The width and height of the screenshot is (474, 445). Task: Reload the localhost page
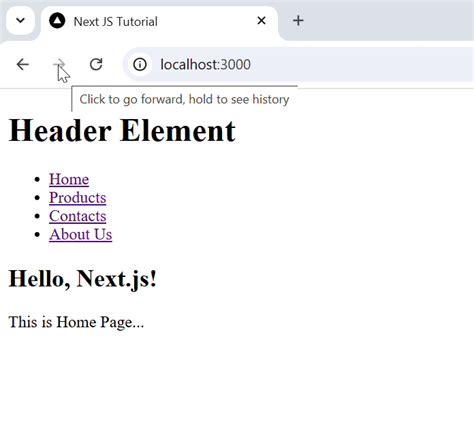96,64
